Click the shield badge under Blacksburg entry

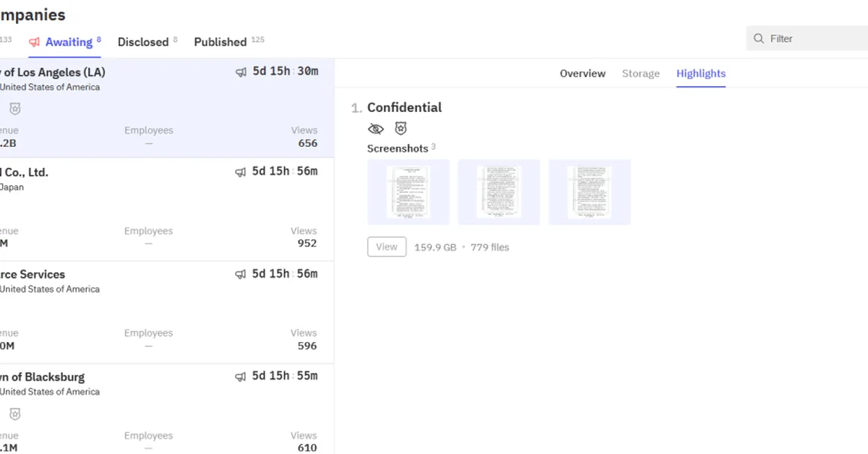pyautogui.click(x=14, y=414)
